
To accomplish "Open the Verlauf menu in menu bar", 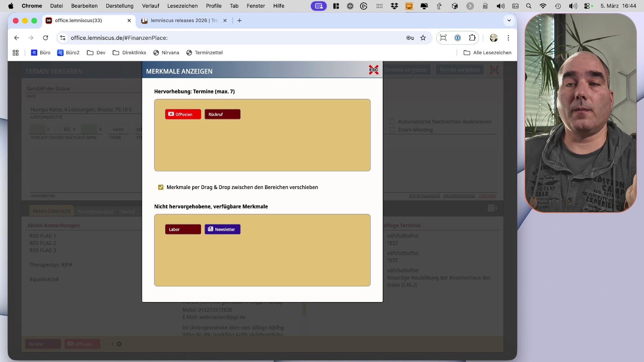I will click(x=150, y=6).
